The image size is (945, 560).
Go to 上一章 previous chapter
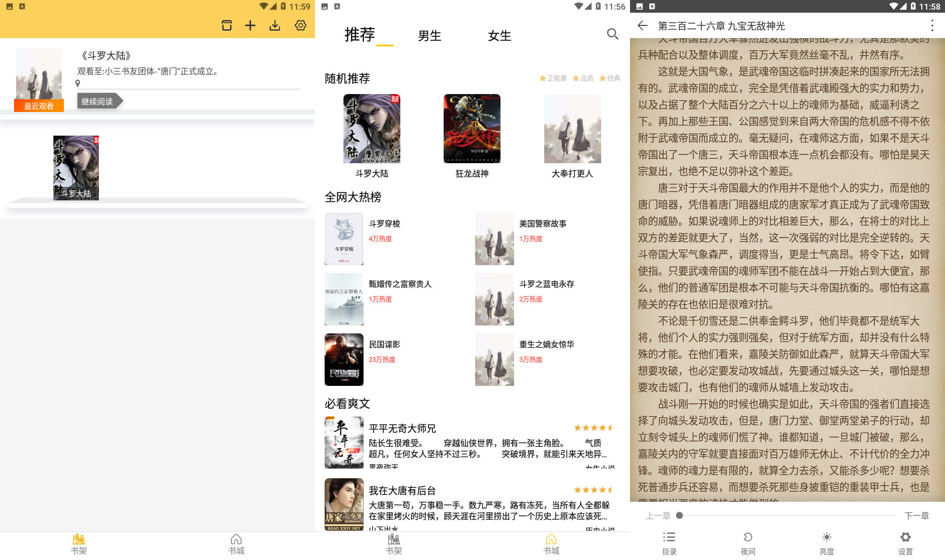coord(658,515)
